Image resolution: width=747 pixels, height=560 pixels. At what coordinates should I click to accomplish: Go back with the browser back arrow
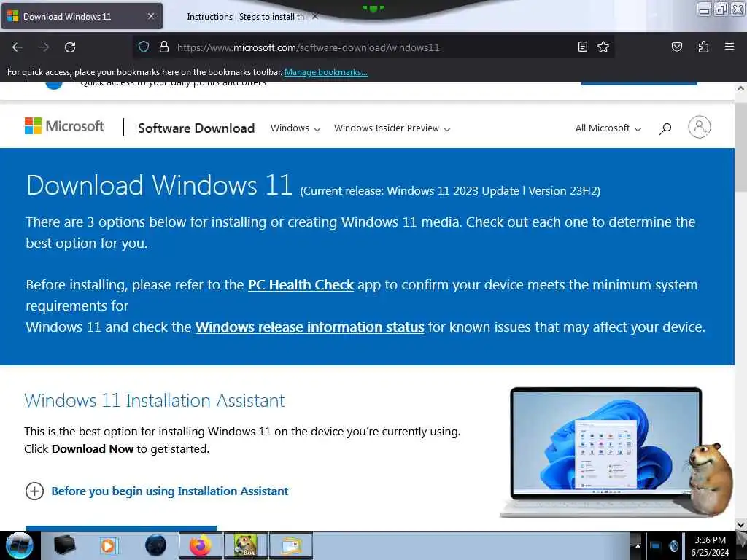coord(18,47)
